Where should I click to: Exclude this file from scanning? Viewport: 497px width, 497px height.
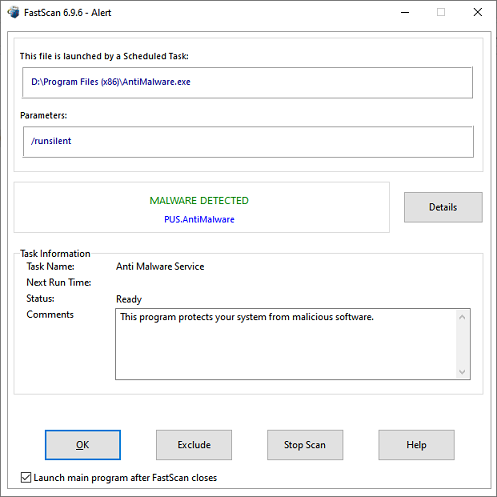coord(194,445)
